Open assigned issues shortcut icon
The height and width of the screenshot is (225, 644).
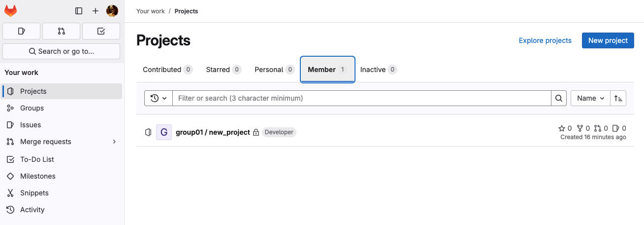point(21,31)
